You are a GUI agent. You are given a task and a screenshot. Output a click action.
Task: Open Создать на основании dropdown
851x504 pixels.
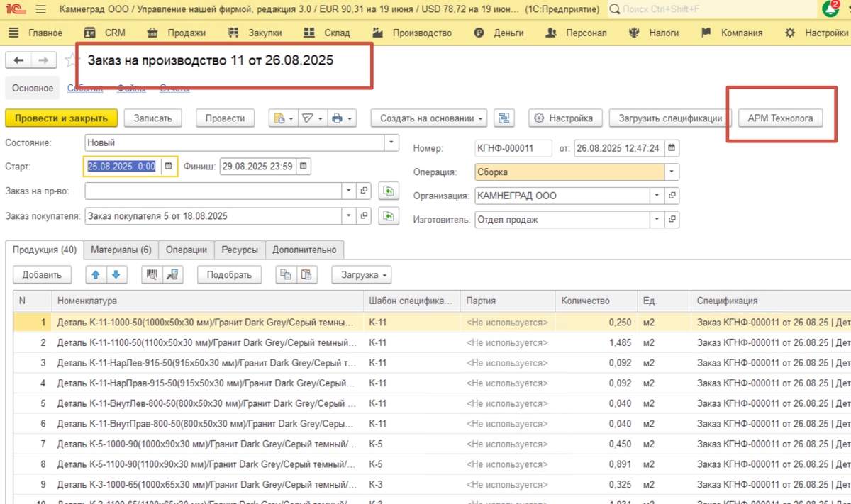429,118
